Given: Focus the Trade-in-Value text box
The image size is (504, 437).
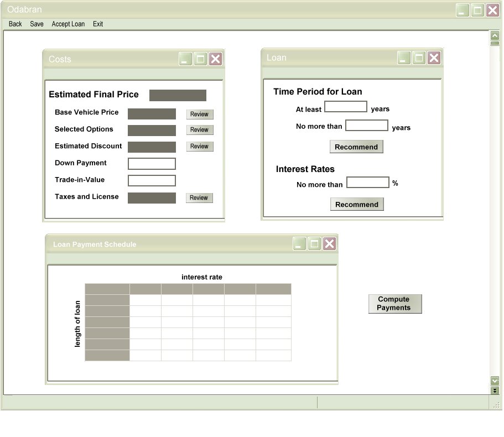Looking at the screenshot, I should click(x=152, y=180).
